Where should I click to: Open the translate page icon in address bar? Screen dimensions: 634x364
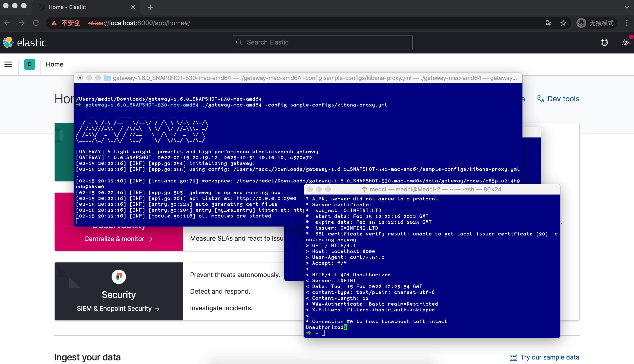[x=549, y=23]
